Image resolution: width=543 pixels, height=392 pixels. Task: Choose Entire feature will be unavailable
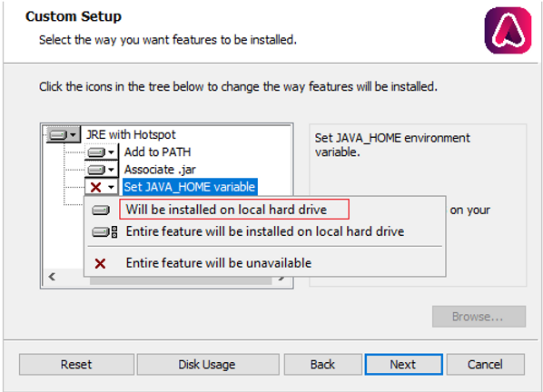264,263
